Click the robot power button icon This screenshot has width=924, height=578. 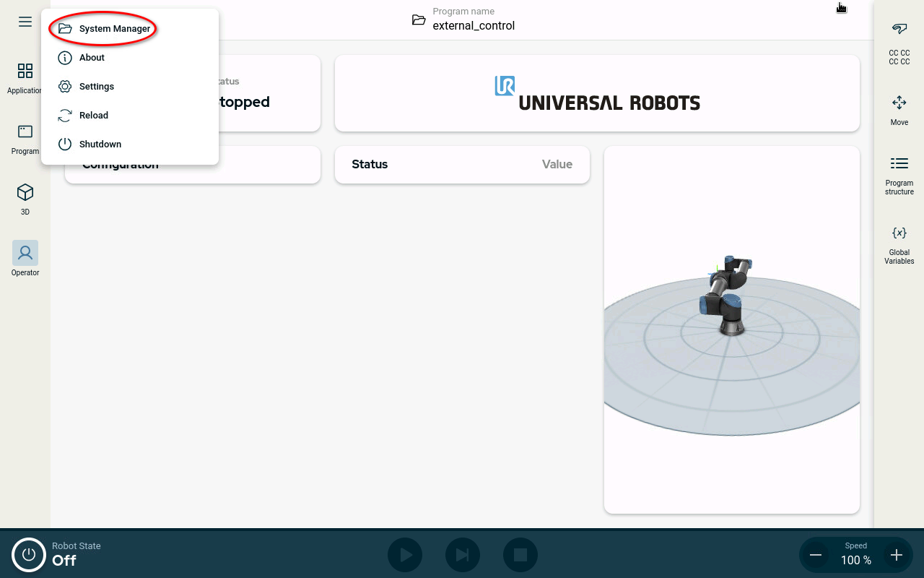[x=29, y=555]
